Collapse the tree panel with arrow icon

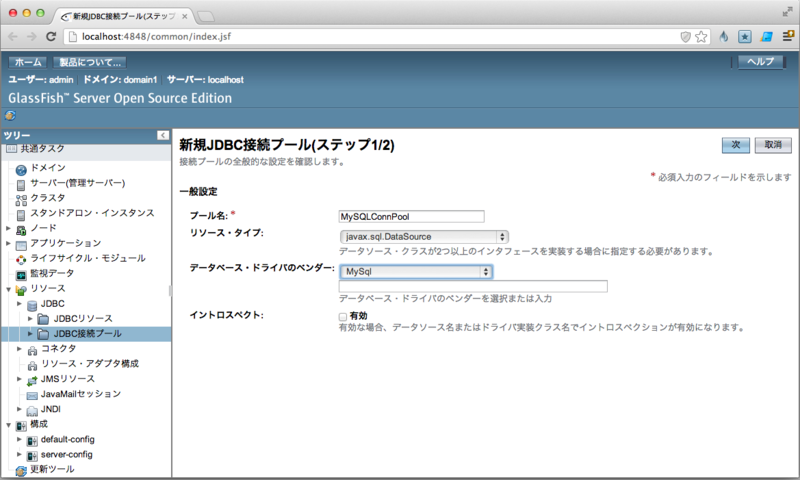[162, 135]
